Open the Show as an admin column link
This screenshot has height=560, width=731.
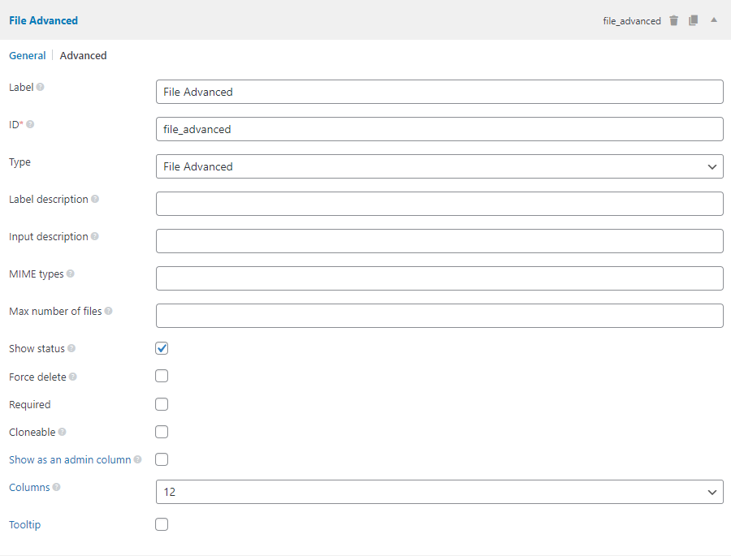[x=70, y=459]
